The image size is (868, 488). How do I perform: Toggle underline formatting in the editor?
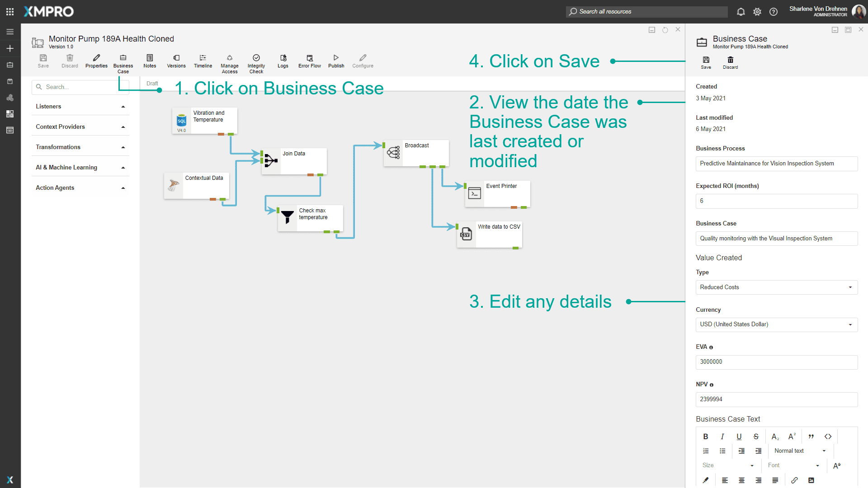coord(739,436)
